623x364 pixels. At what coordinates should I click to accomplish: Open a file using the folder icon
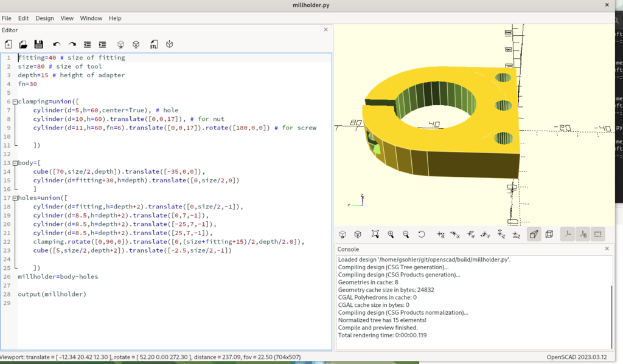click(x=23, y=44)
